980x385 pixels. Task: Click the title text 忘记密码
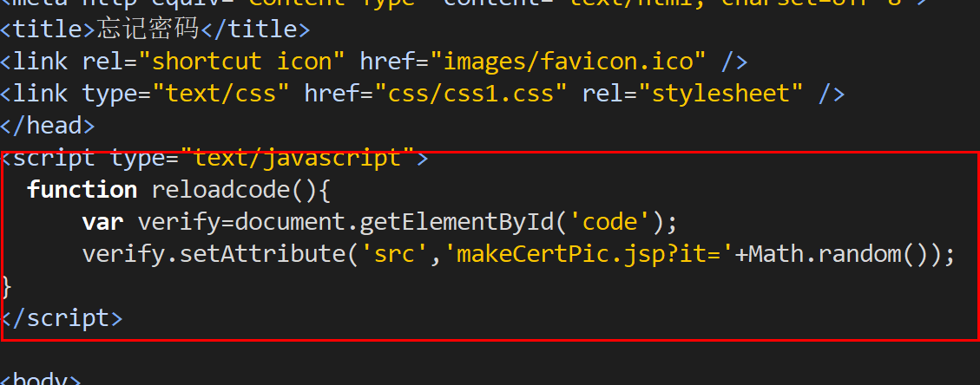148,29
